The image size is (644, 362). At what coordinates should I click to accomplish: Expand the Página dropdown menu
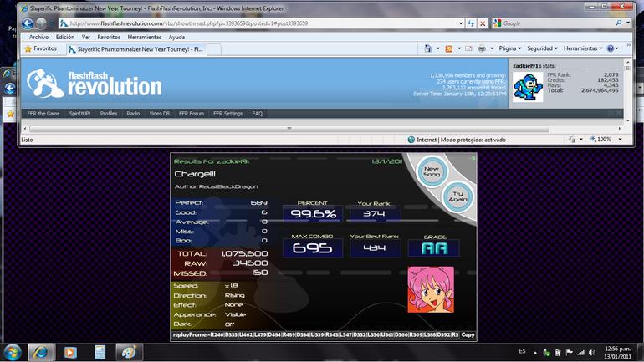pyautogui.click(x=510, y=48)
